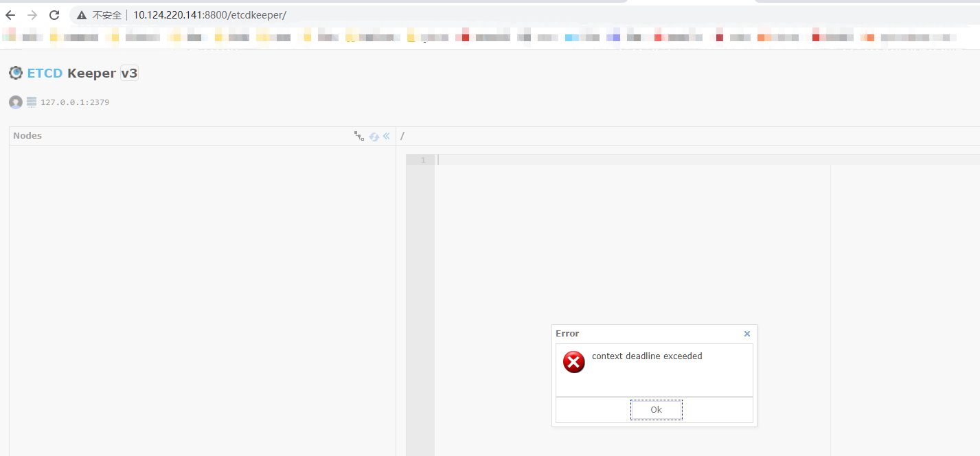
Task: Click the Nodes panel title
Action: 27,135
